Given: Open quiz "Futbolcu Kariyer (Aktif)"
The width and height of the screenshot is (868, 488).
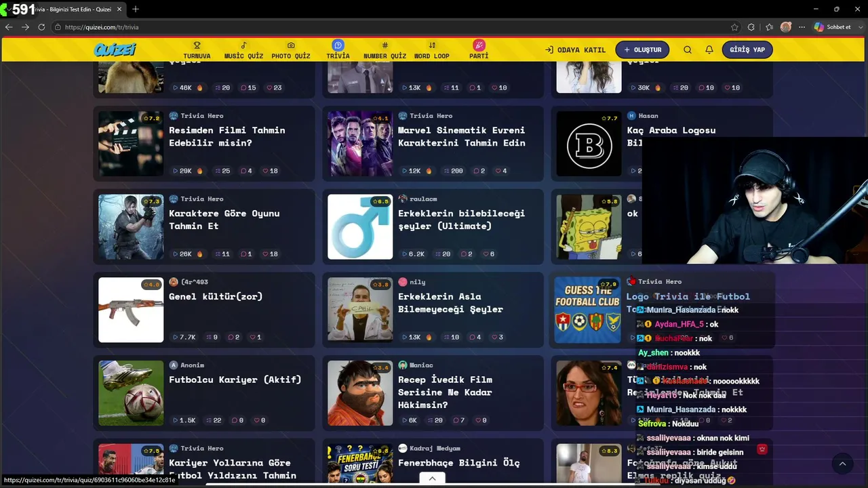Looking at the screenshot, I should pyautogui.click(x=235, y=380).
